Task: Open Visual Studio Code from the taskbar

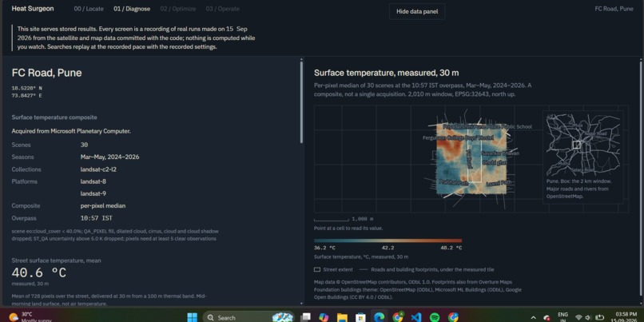Action: tap(416, 317)
